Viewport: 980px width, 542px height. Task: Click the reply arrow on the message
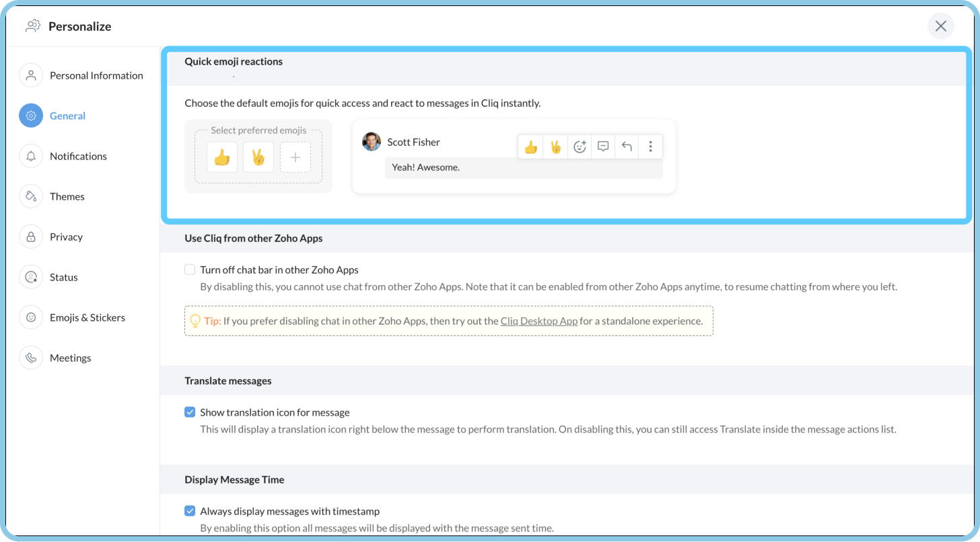(626, 146)
